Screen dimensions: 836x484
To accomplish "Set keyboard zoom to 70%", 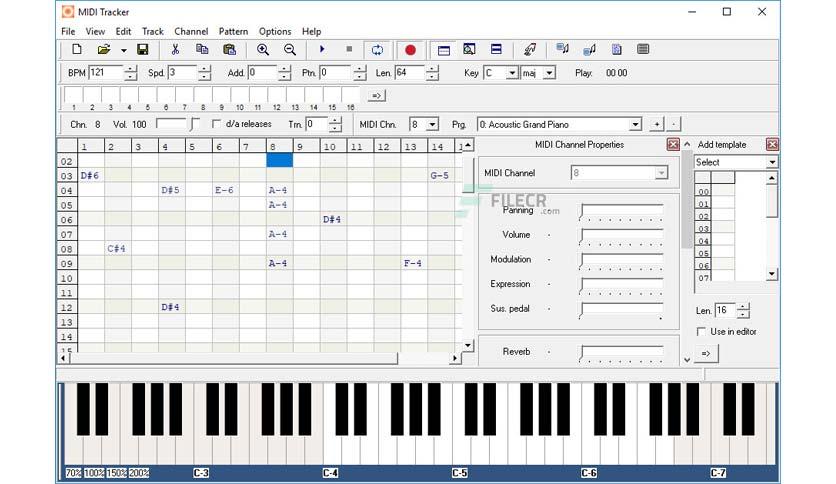I will click(x=74, y=473).
